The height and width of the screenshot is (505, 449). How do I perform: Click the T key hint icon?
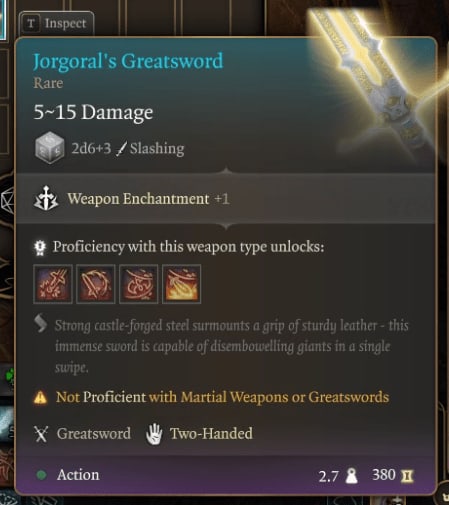pos(31,23)
